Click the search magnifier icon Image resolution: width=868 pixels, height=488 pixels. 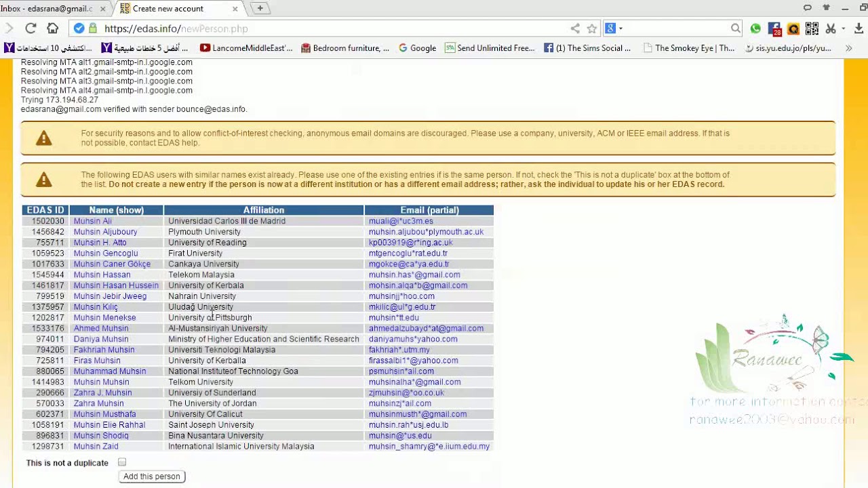[x=736, y=28]
